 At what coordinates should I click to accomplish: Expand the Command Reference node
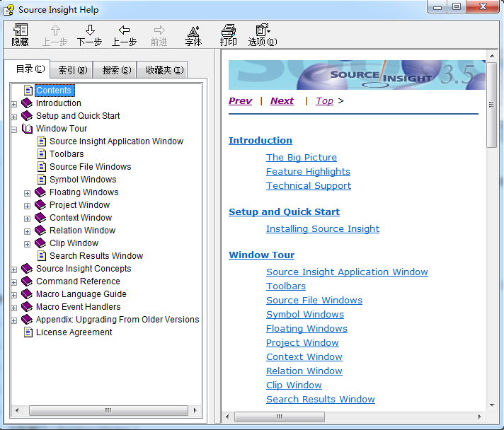pyautogui.click(x=14, y=283)
